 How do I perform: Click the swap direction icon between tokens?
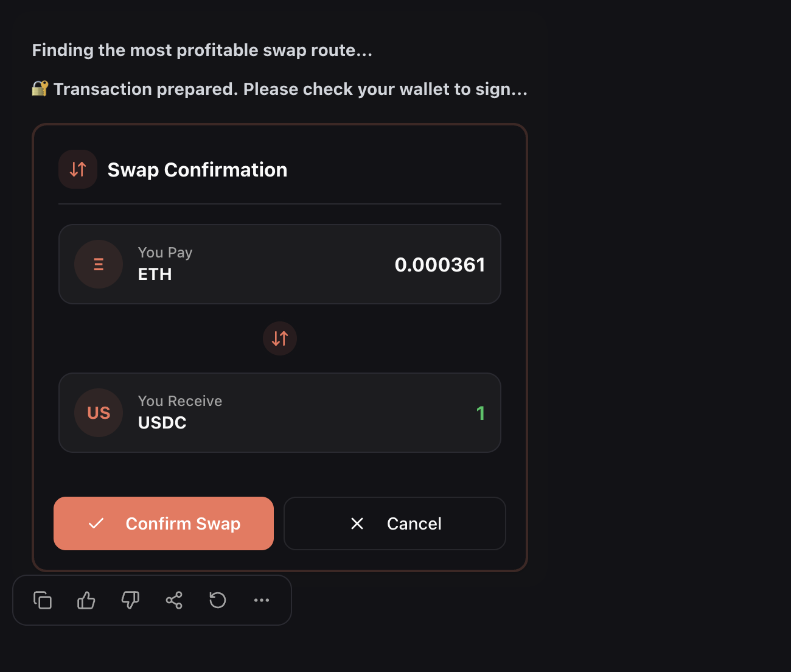[x=280, y=338]
